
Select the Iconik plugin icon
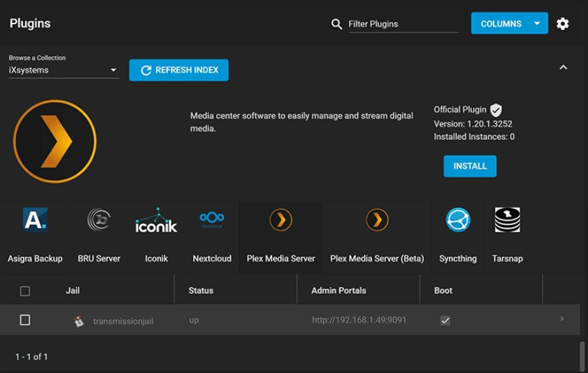(156, 220)
